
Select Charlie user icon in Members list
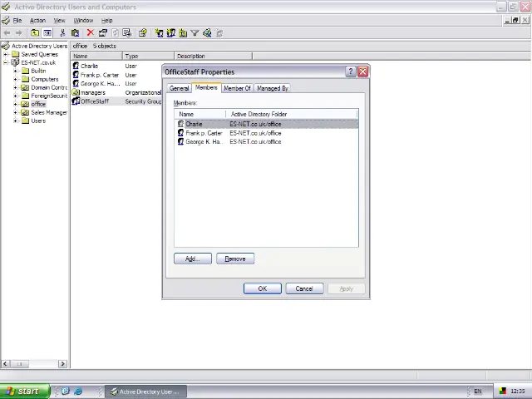[181, 124]
